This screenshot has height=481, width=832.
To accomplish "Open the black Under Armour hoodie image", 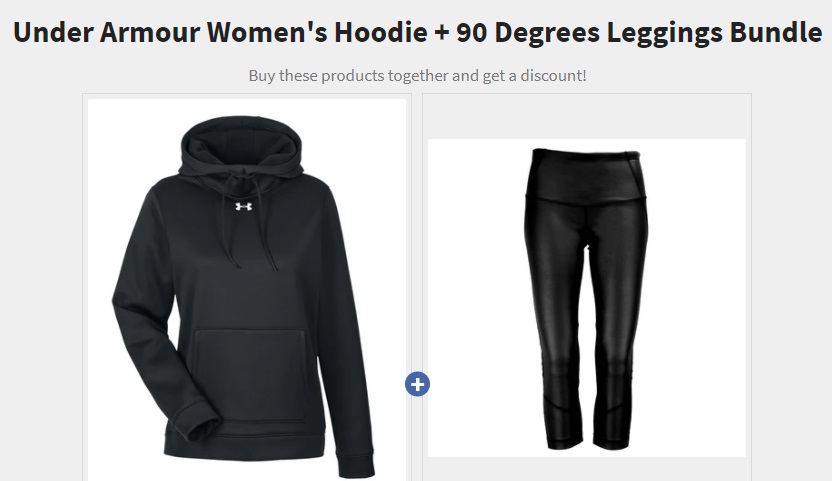I will click(247, 290).
